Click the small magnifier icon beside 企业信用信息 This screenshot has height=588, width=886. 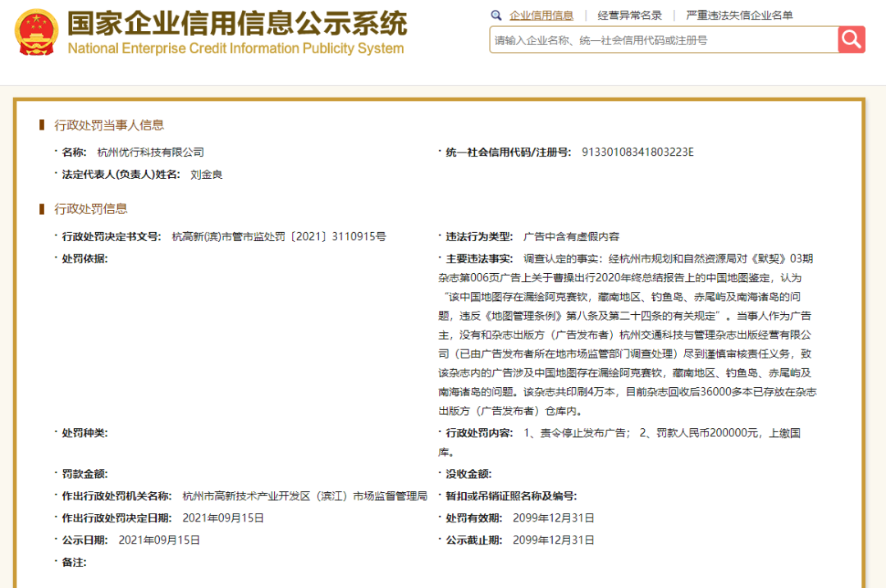click(x=496, y=16)
